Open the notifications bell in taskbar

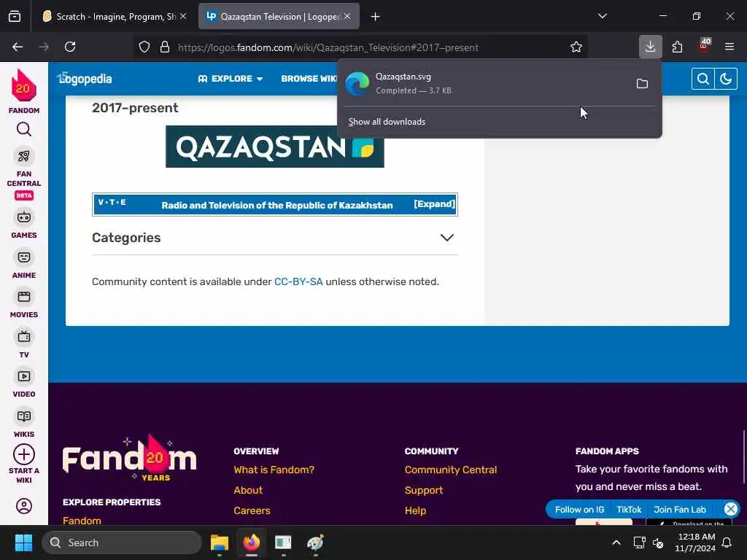coord(727,542)
